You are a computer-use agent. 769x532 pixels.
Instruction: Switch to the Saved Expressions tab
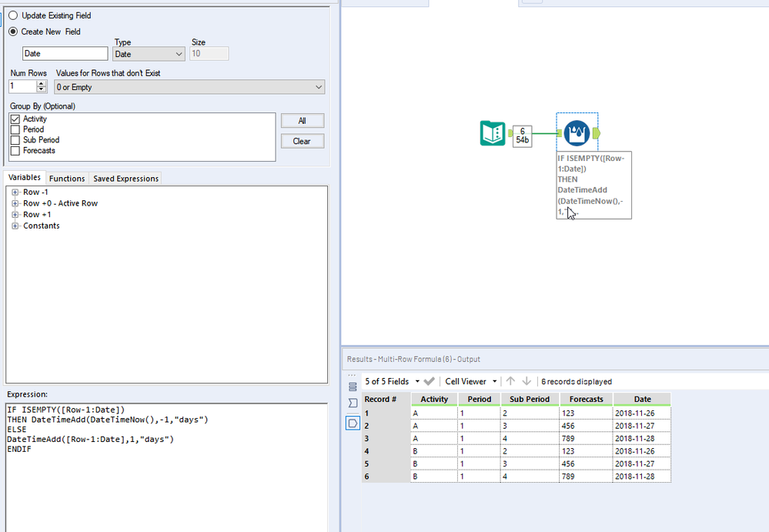pos(125,179)
